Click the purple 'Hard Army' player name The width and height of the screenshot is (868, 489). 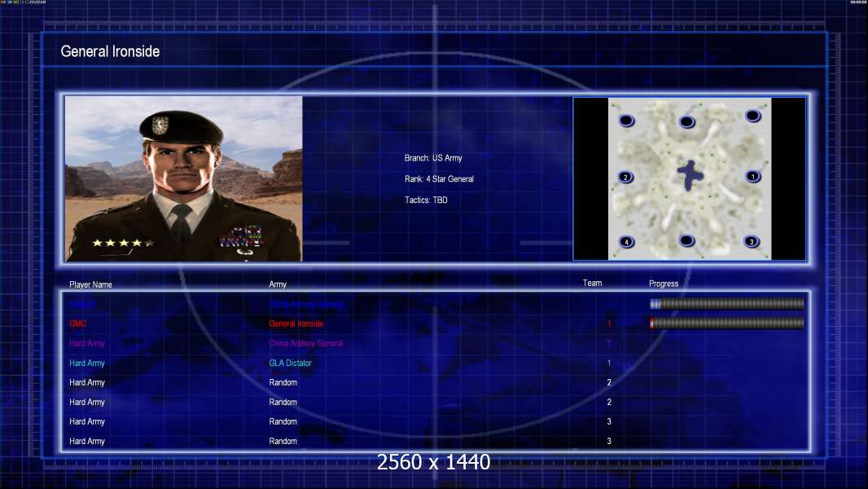click(87, 343)
